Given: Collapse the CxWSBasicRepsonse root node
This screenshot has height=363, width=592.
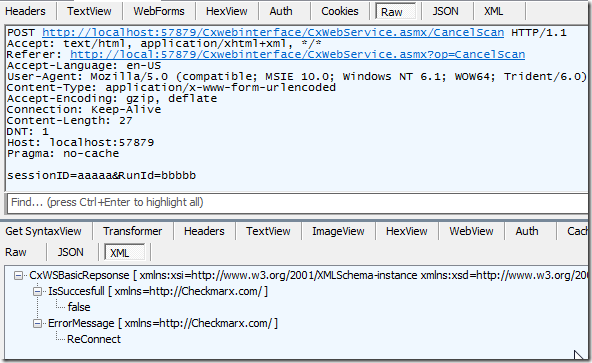Looking at the screenshot, I should click(x=18, y=276).
